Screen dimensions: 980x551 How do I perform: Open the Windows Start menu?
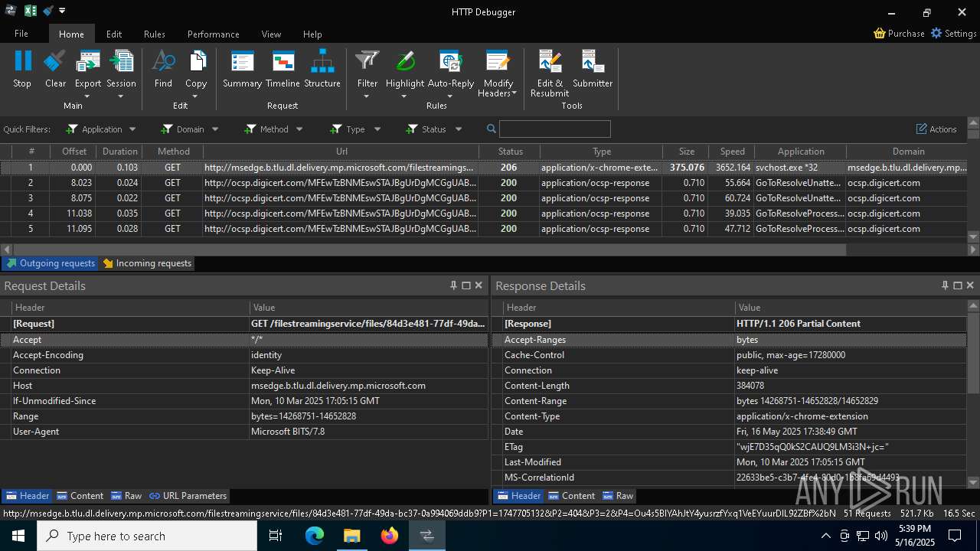point(18,536)
